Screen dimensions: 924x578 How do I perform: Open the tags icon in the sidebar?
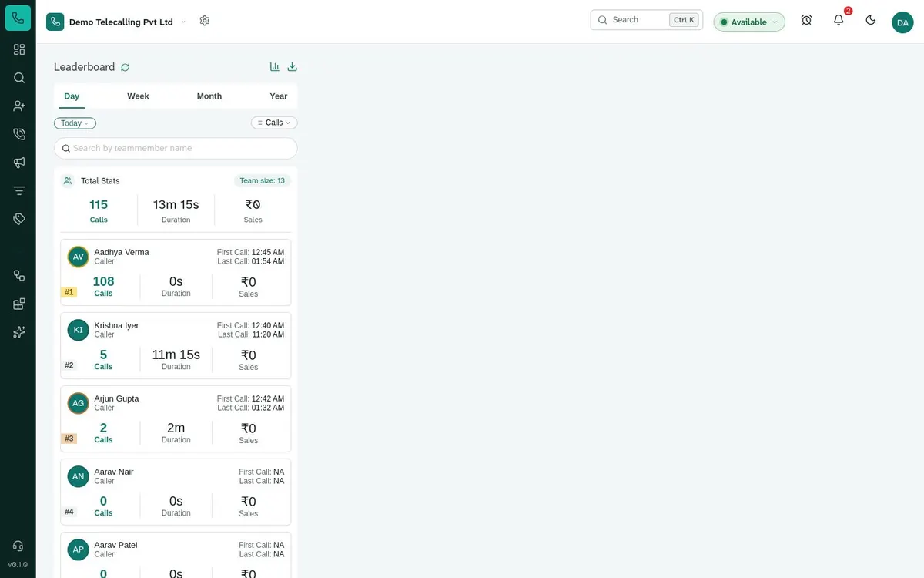[19, 219]
